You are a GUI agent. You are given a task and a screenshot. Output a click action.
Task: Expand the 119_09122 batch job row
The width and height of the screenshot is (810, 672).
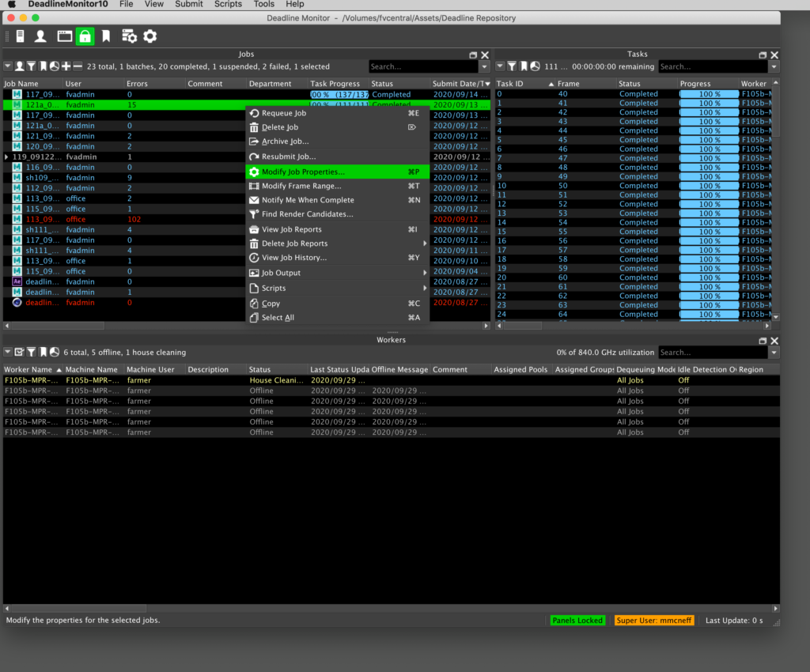[x=6, y=157]
